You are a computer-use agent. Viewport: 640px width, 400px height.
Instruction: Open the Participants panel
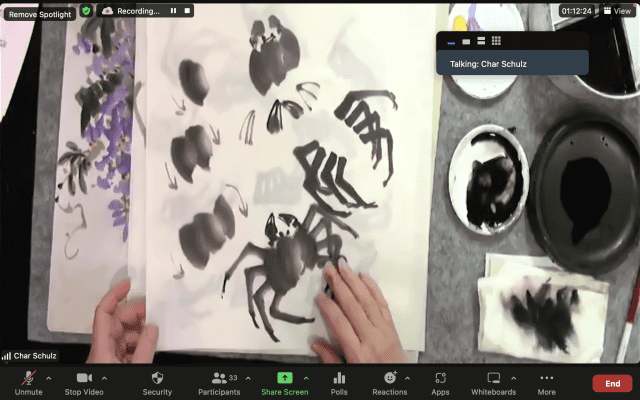pos(219,383)
